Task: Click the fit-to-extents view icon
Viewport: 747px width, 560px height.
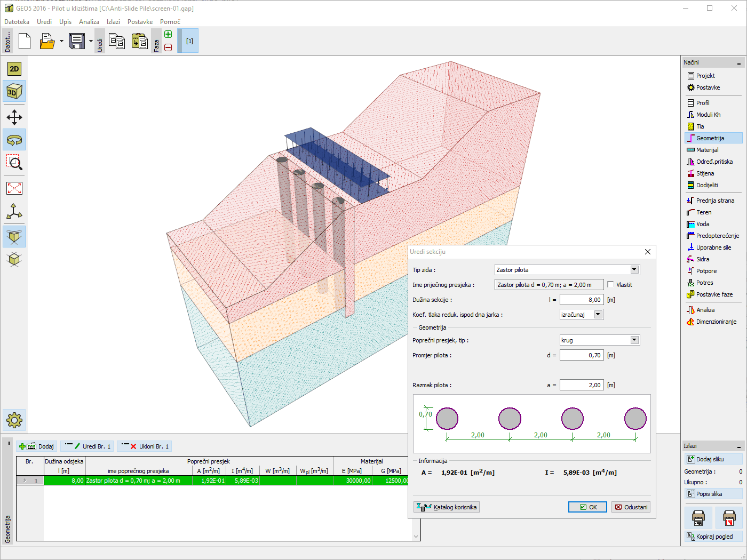Action: [14, 188]
